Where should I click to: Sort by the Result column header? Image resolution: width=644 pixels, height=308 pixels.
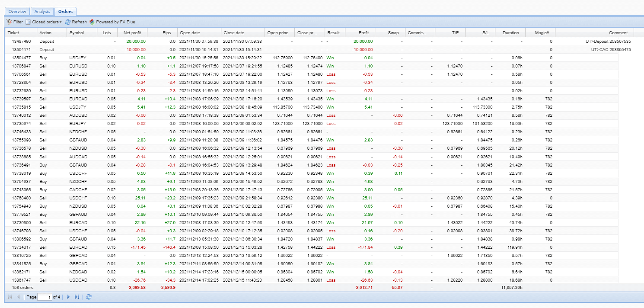tap(335, 33)
